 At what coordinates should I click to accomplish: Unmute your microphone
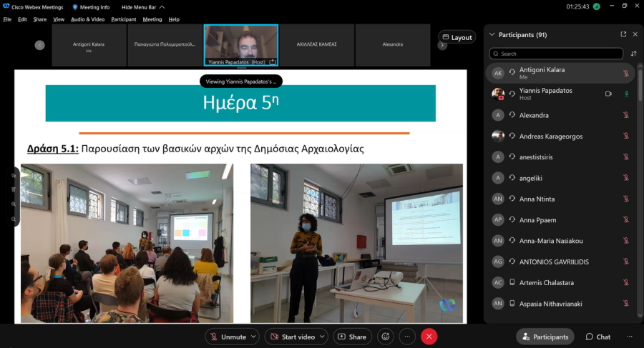[228, 337]
